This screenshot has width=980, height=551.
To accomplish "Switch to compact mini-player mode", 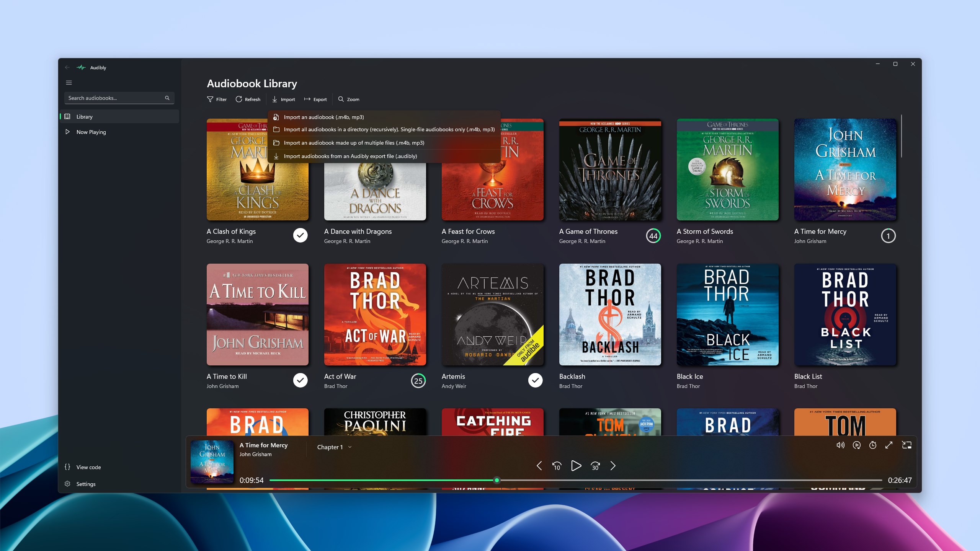I will pos(907,445).
